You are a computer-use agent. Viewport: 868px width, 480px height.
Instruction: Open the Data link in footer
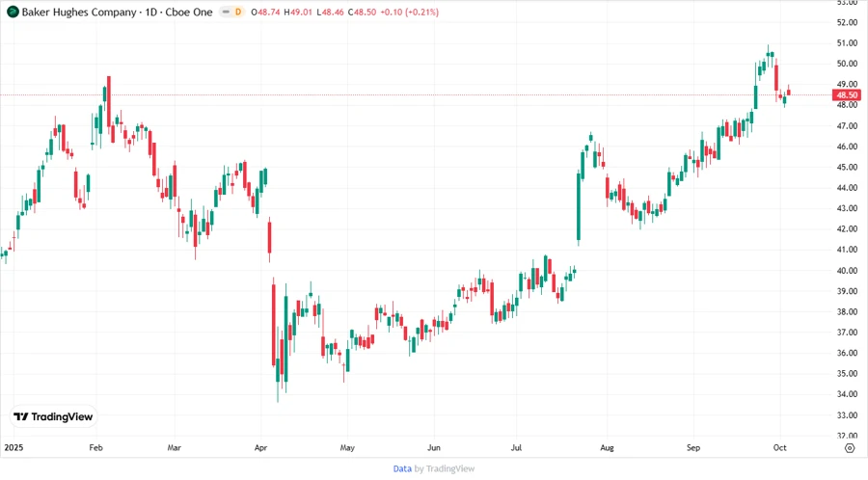402,468
